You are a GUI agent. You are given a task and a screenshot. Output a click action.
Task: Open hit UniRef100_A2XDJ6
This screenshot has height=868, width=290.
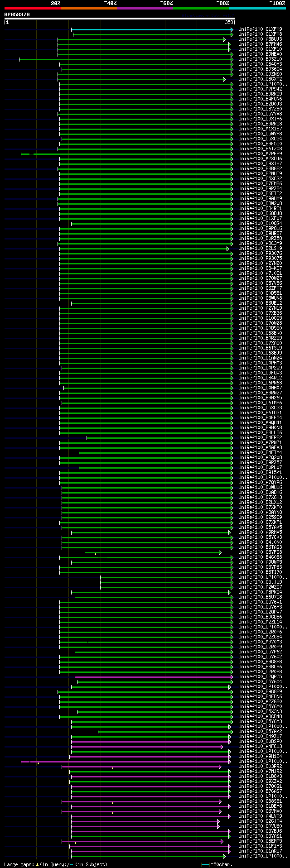[260, 158]
